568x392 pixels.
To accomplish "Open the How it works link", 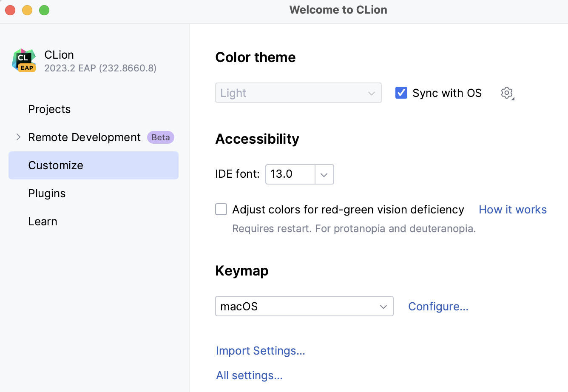I will coord(513,210).
